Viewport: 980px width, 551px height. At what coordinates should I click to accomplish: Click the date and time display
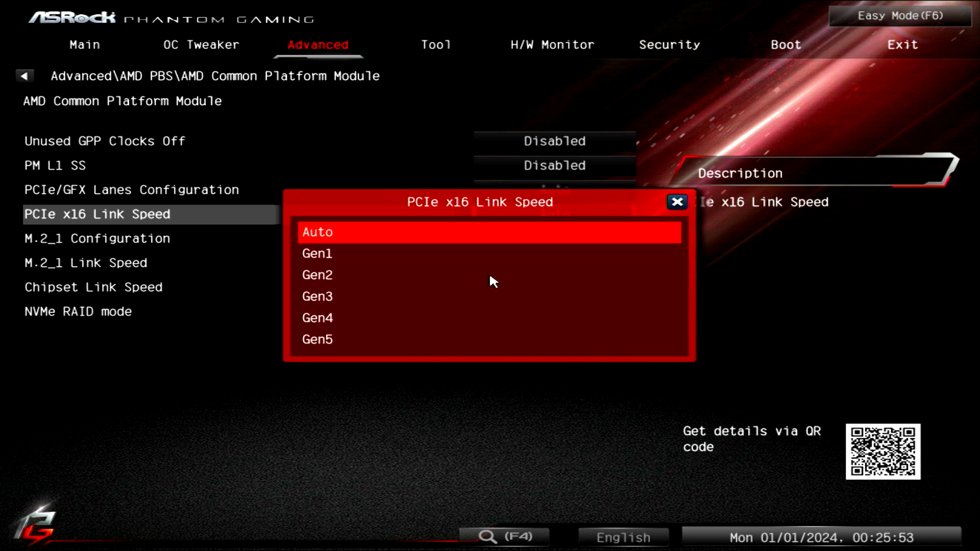coord(821,537)
